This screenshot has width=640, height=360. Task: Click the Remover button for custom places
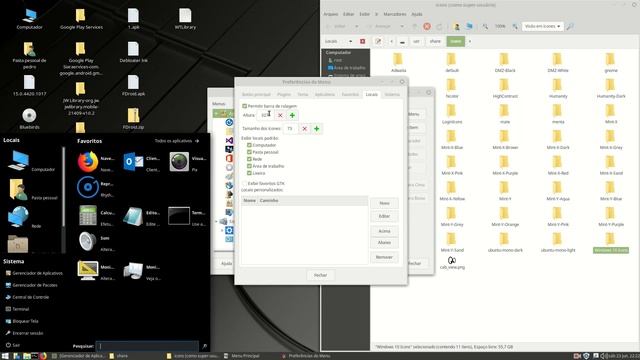click(x=384, y=257)
